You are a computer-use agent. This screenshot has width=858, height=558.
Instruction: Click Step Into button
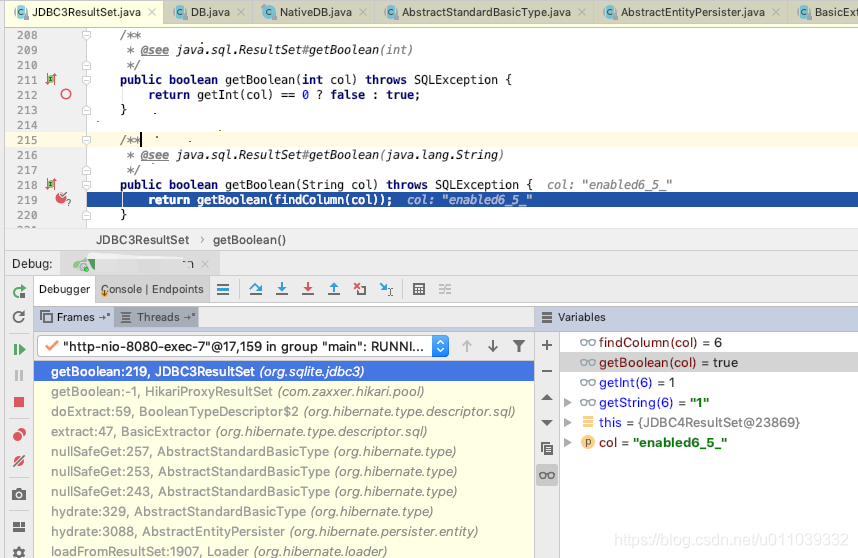click(282, 289)
